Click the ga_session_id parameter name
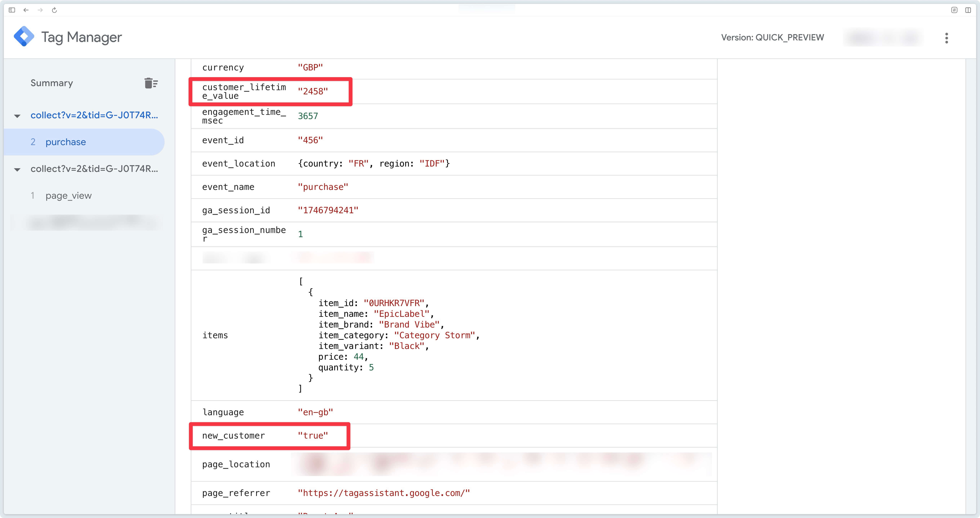Screen dimensions: 980x518 coord(236,210)
